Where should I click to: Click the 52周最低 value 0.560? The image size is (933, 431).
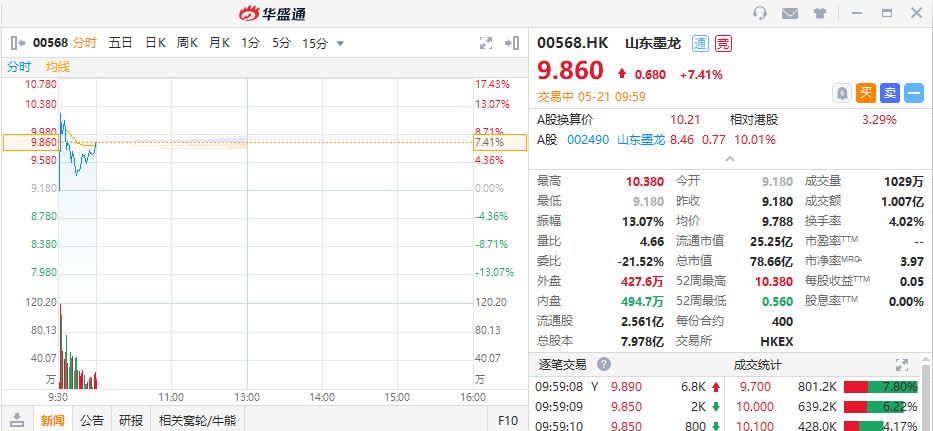tap(778, 301)
